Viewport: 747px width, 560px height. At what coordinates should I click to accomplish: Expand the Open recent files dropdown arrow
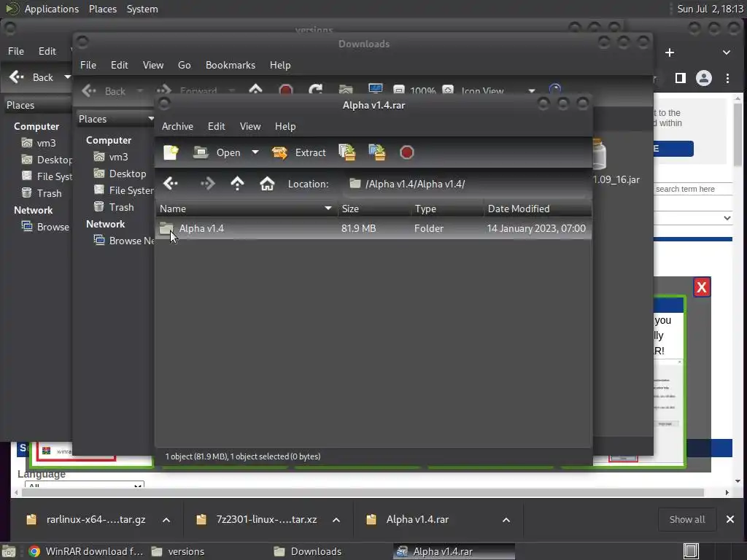pyautogui.click(x=255, y=152)
